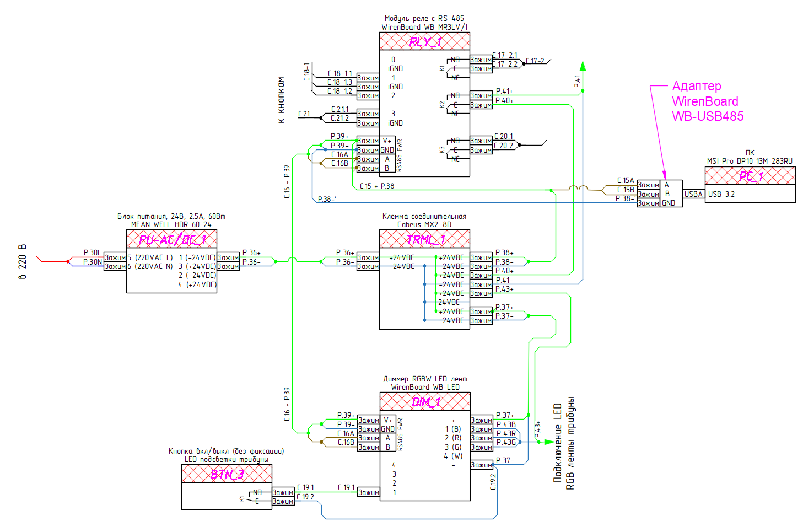Select the K2 relay contact symbol in RLY_1
The image size is (803, 532).
click(452, 104)
